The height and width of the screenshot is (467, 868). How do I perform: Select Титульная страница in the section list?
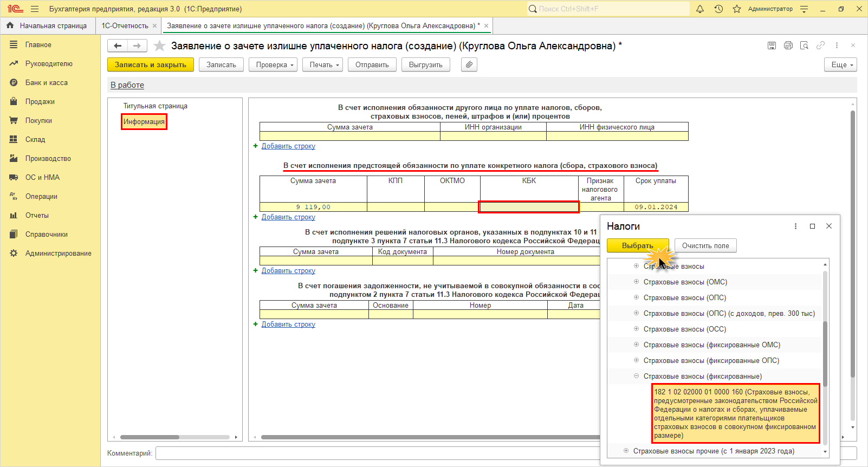point(156,106)
